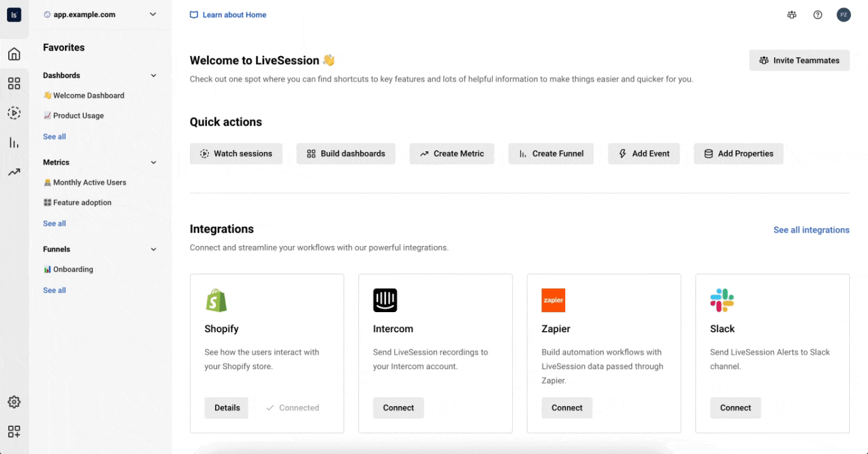Select Welcome Dashboard in Favorites

click(x=88, y=96)
